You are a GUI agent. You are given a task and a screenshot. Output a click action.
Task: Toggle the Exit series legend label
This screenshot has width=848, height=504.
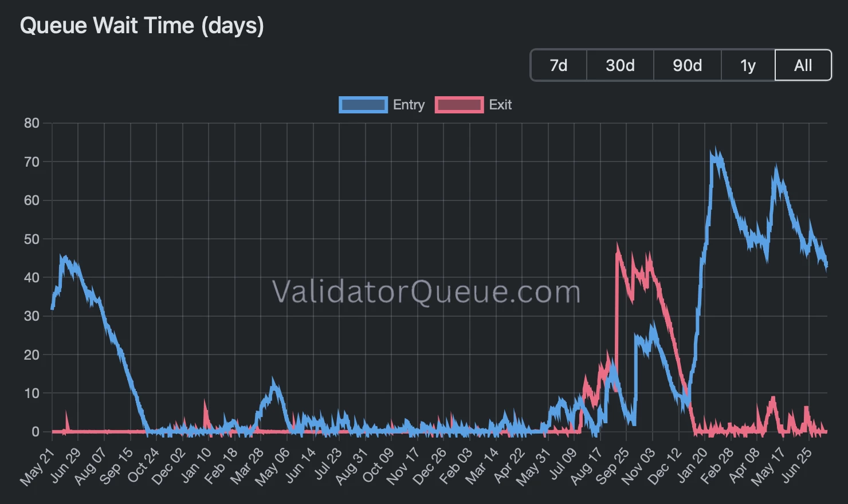point(500,105)
